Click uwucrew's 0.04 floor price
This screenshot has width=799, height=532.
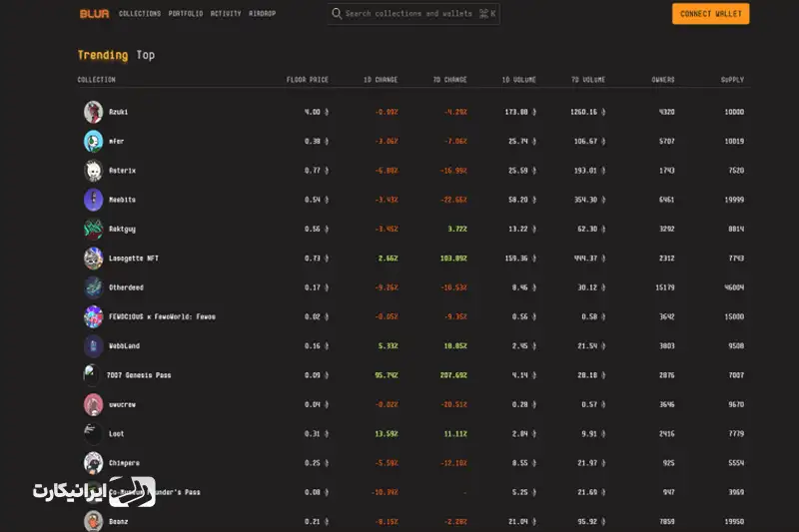[317, 404]
